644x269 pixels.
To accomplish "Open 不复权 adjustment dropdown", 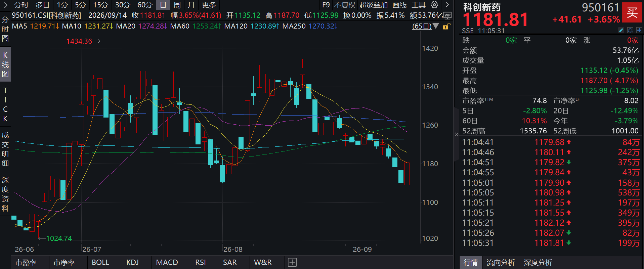I will (345, 5).
